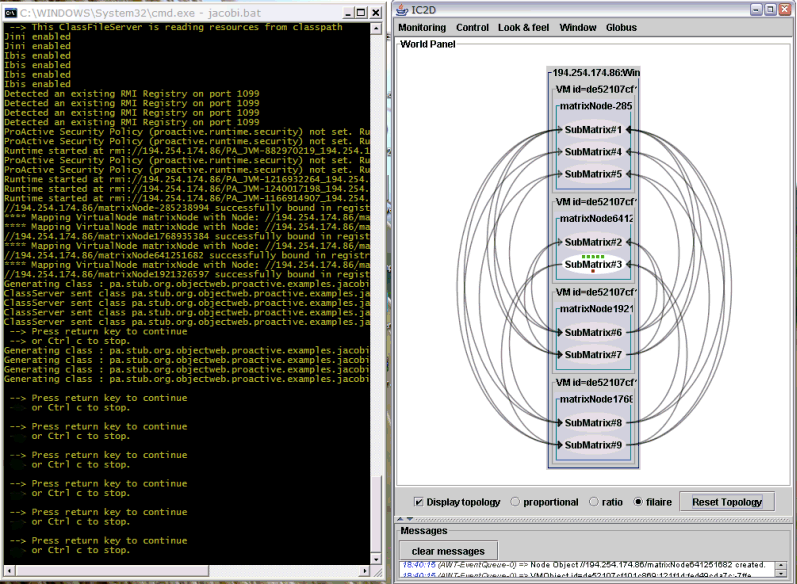Click the SubMatrix#5 node
Viewport: 797px width, 584px height.
pyautogui.click(x=593, y=174)
